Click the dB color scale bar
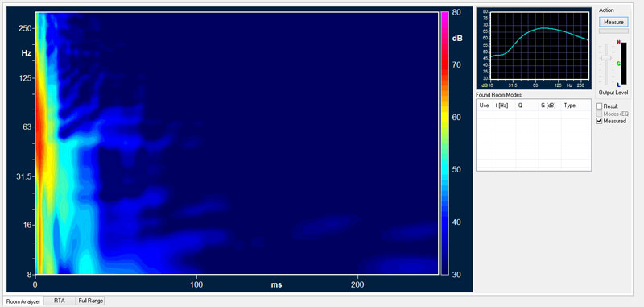The width and height of the screenshot is (644, 307). coord(445,143)
